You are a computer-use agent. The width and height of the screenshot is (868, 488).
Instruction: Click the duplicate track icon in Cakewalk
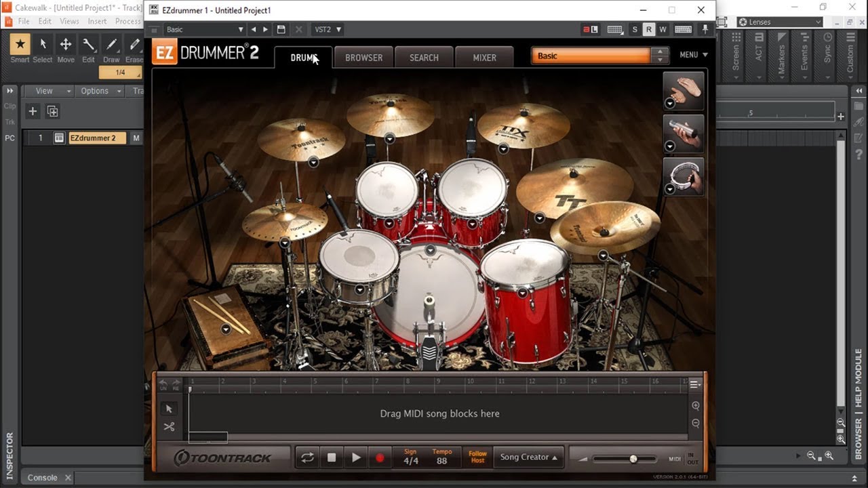52,111
